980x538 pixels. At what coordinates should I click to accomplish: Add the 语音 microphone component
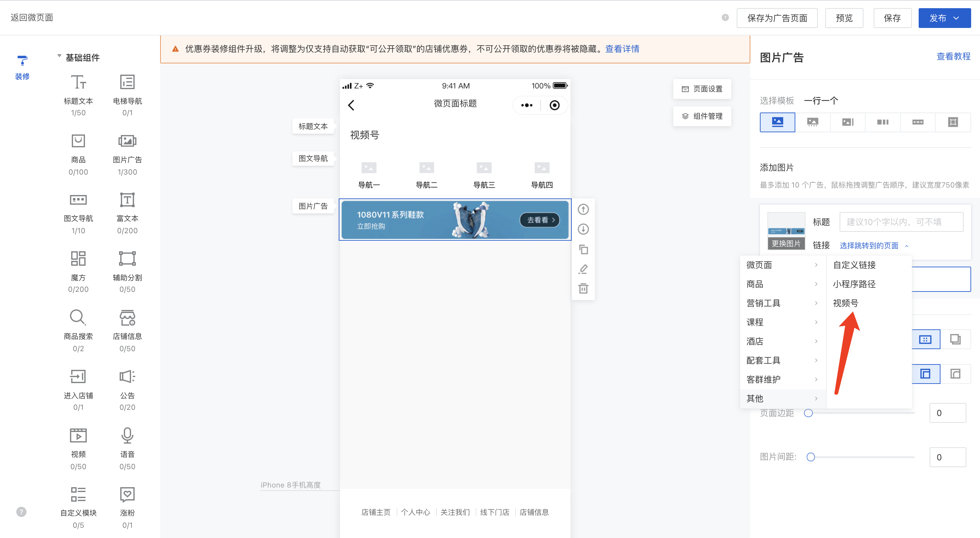tap(127, 436)
